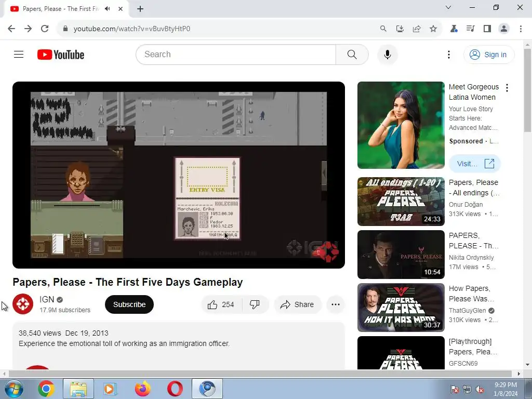532x399 pixels.
Task: Share this page from address bar
Action: [x=416, y=29]
